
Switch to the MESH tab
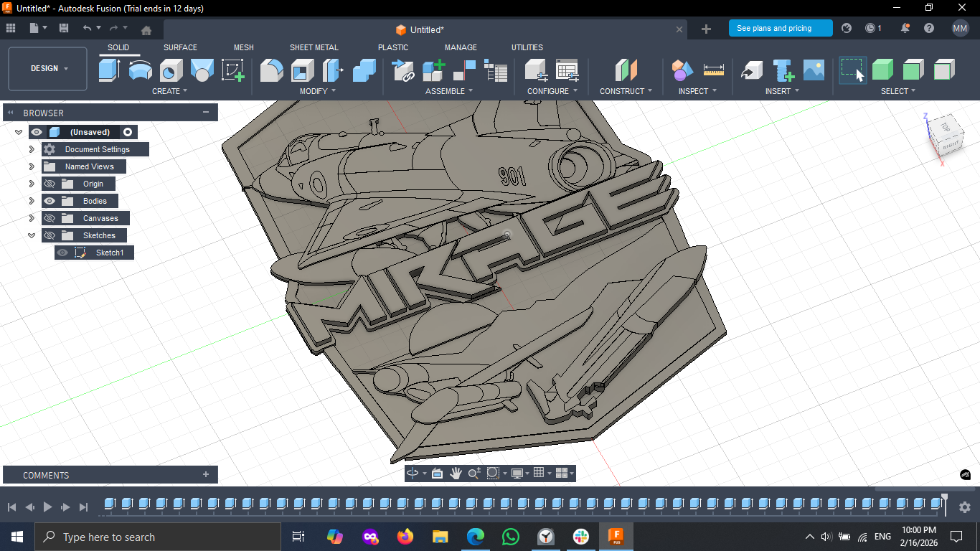point(243,47)
